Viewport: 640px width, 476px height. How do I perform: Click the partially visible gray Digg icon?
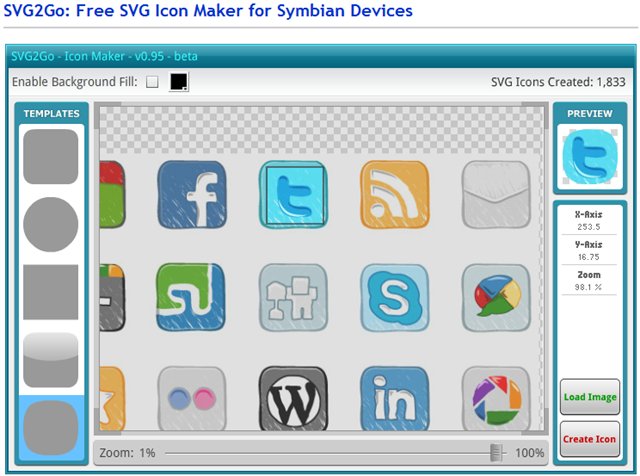coord(112,297)
